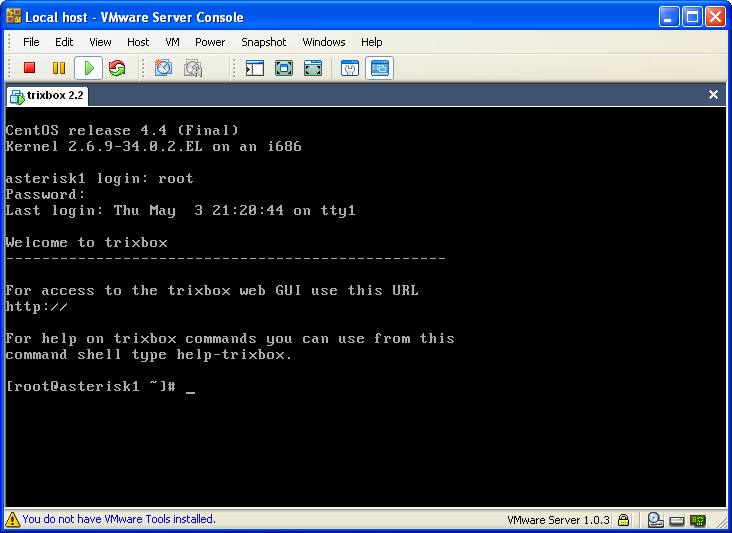Open the Edit menu
Screen dimensions: 732x533
point(64,42)
